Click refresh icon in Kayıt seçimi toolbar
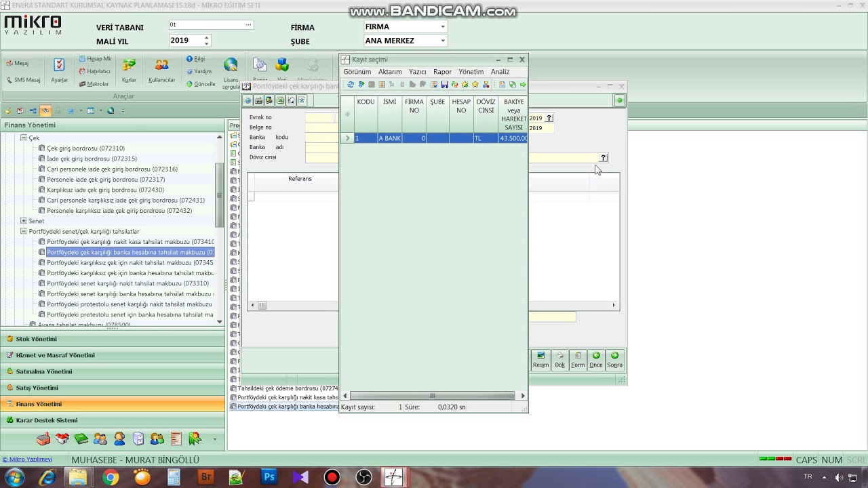 click(351, 85)
